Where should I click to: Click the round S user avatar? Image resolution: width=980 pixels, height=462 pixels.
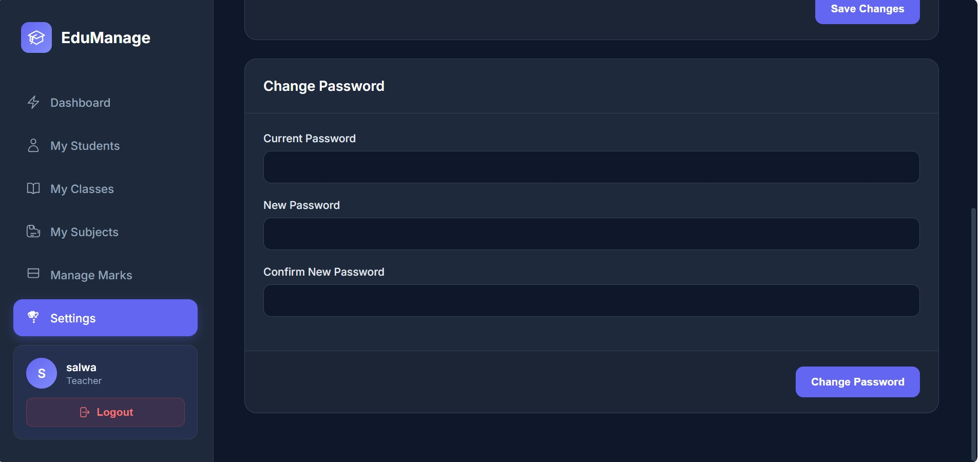coord(42,373)
